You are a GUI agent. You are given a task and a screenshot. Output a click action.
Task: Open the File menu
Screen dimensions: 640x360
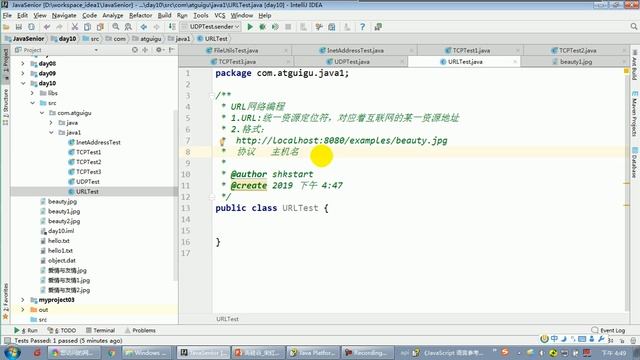(x=7, y=16)
